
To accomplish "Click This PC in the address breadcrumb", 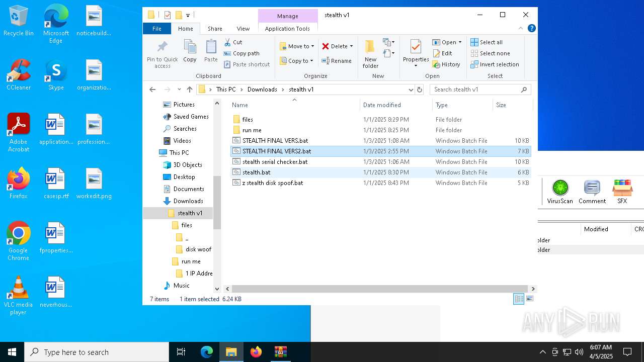I will 226,89.
